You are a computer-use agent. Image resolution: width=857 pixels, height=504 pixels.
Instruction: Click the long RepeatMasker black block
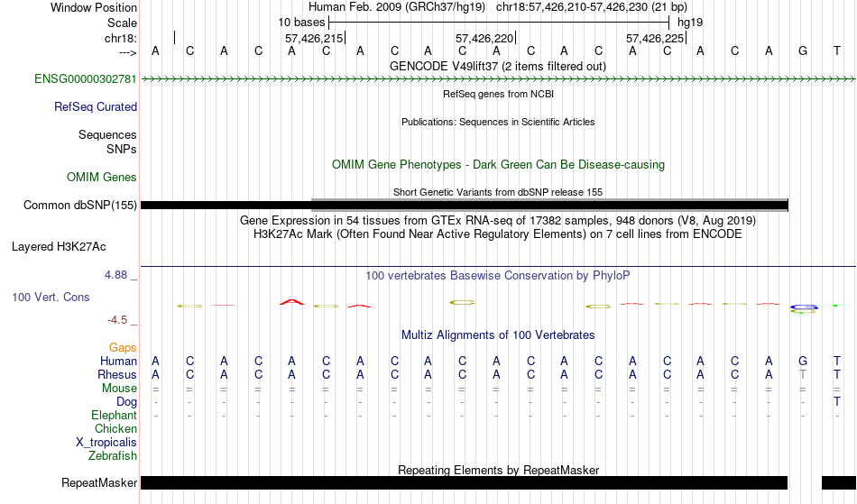[464, 482]
